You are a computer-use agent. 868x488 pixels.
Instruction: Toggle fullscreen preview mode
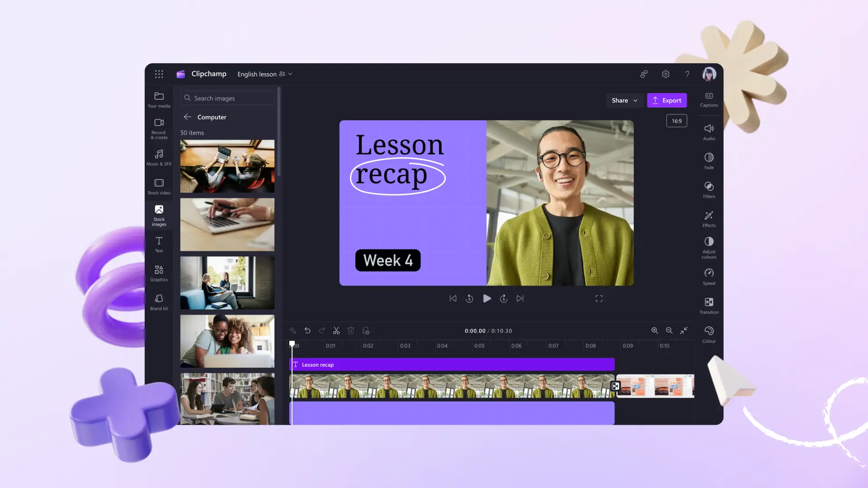(599, 299)
